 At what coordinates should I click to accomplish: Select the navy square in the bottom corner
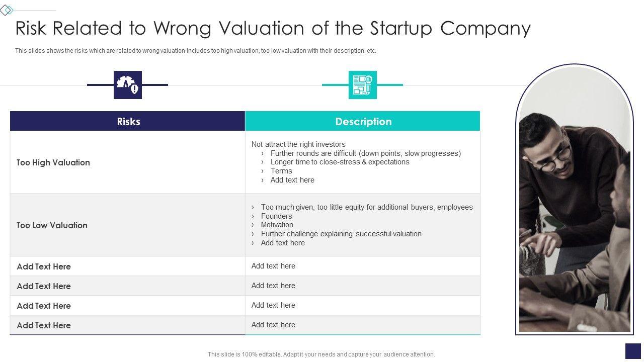point(632,351)
